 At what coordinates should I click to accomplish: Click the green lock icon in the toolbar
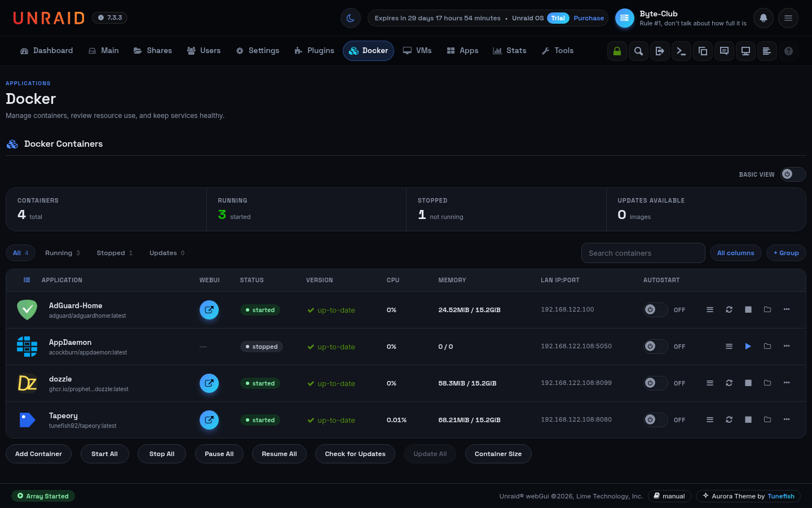617,51
